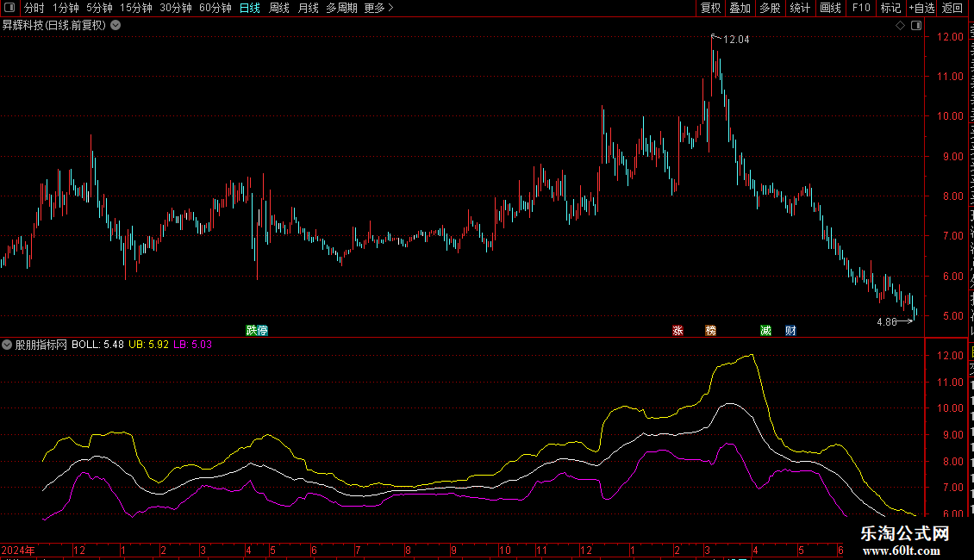Click the 涨 event marker

coord(677,330)
